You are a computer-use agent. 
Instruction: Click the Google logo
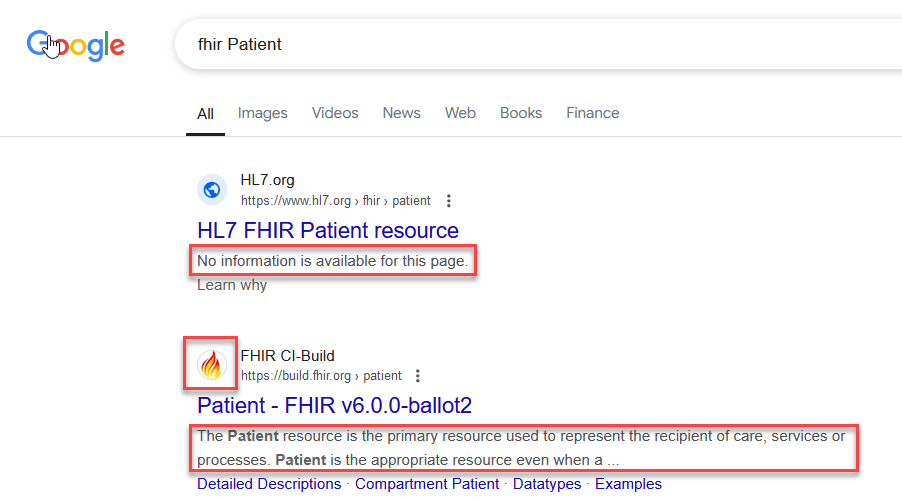(75, 45)
